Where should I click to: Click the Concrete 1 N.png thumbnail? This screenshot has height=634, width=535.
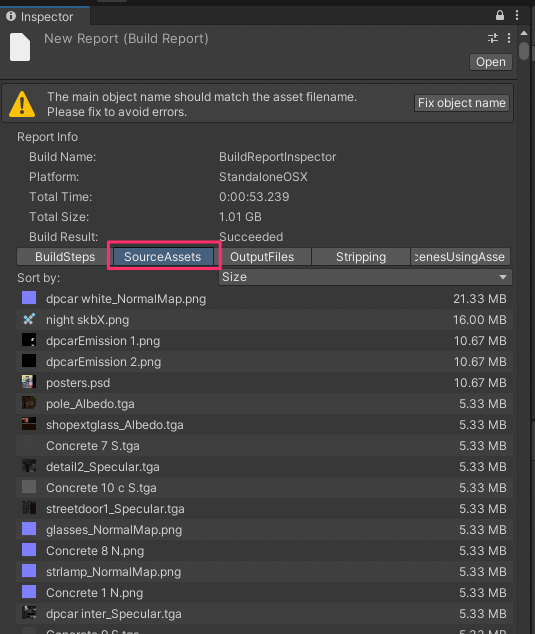29,592
